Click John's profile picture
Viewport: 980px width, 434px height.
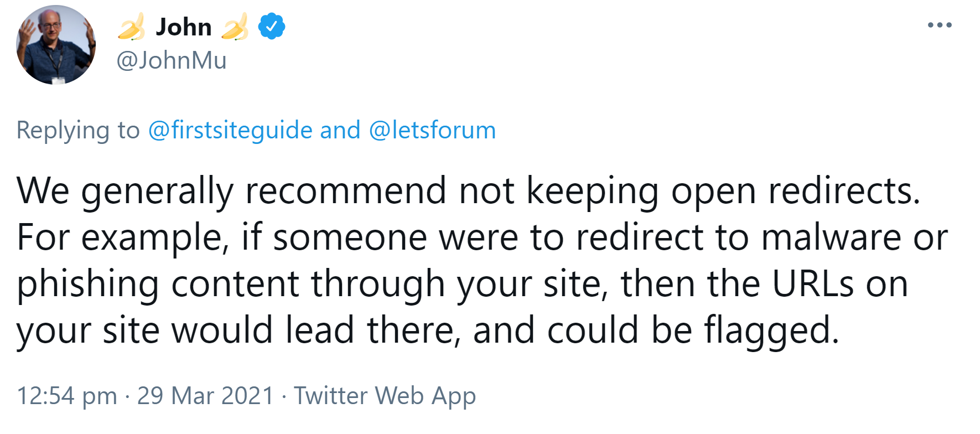point(55,44)
